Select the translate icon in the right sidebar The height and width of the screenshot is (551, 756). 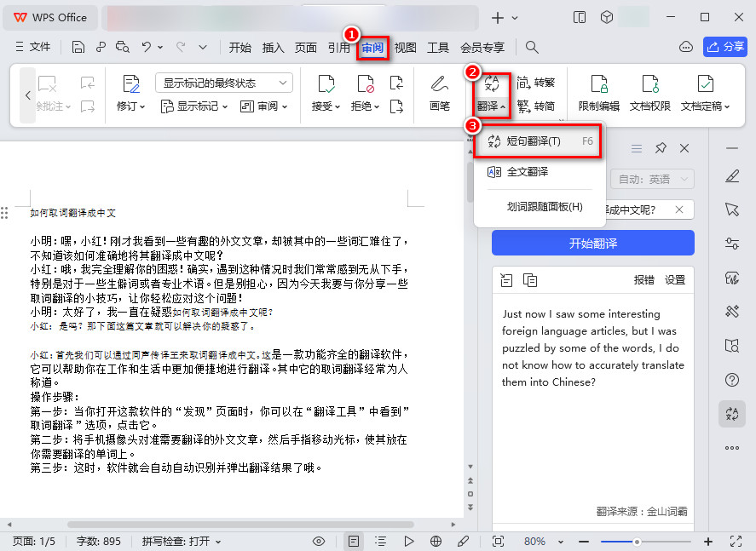[731, 415]
